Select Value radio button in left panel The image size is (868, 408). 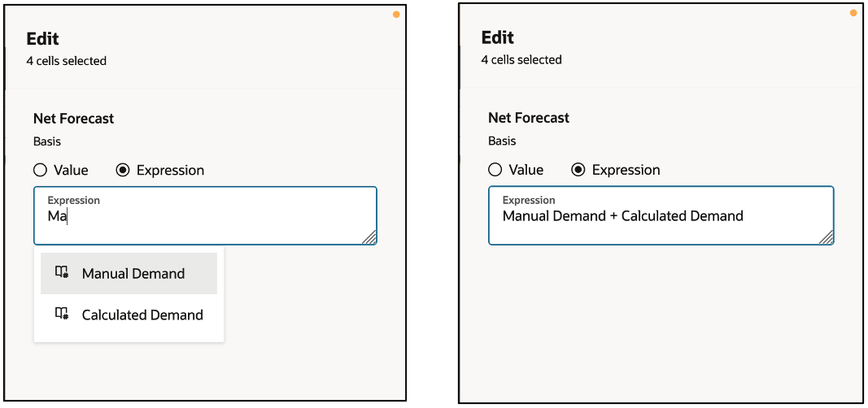tap(40, 171)
